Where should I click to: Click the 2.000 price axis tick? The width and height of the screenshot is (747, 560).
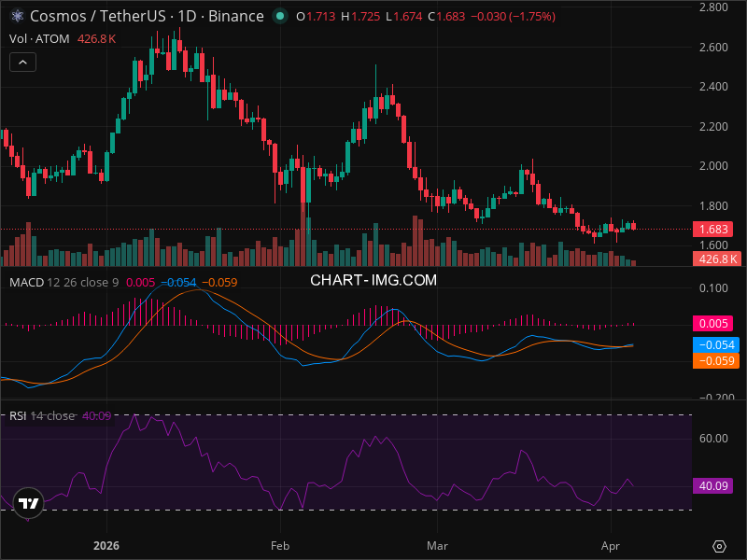pos(713,166)
